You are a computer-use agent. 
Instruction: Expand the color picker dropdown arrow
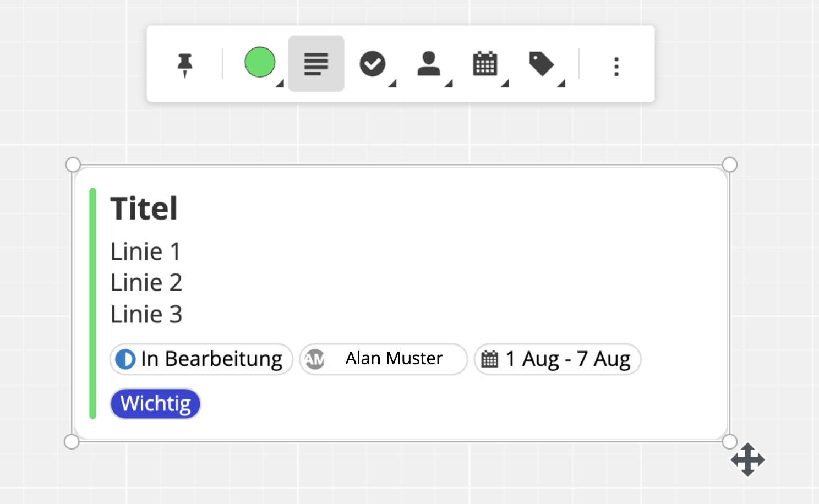point(279,84)
